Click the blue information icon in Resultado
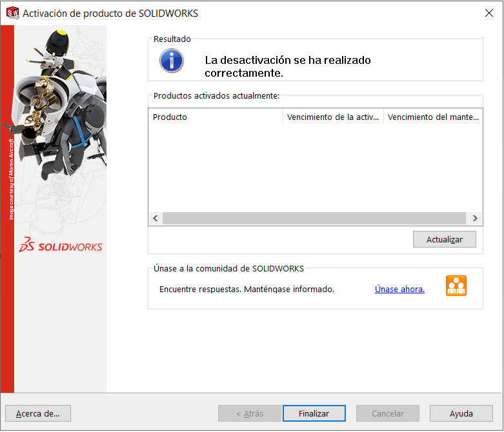The height and width of the screenshot is (432, 504). (172, 61)
